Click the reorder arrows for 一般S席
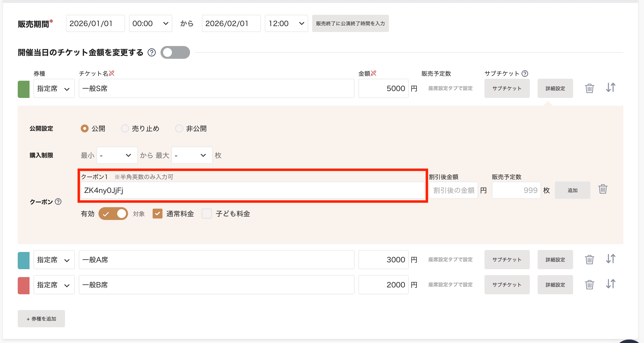 (x=611, y=88)
